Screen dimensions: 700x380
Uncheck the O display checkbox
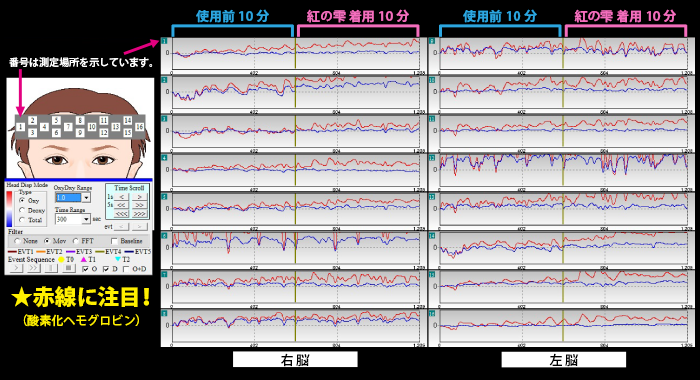(x=86, y=269)
